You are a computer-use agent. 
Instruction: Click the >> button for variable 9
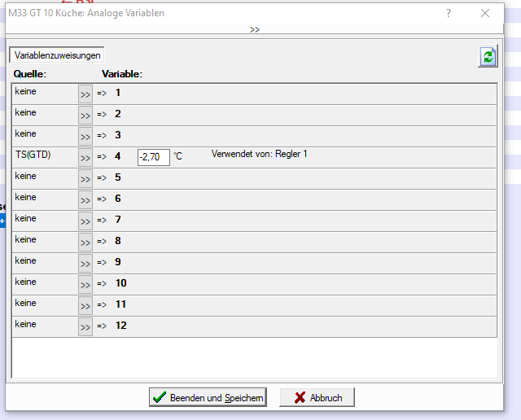point(85,263)
